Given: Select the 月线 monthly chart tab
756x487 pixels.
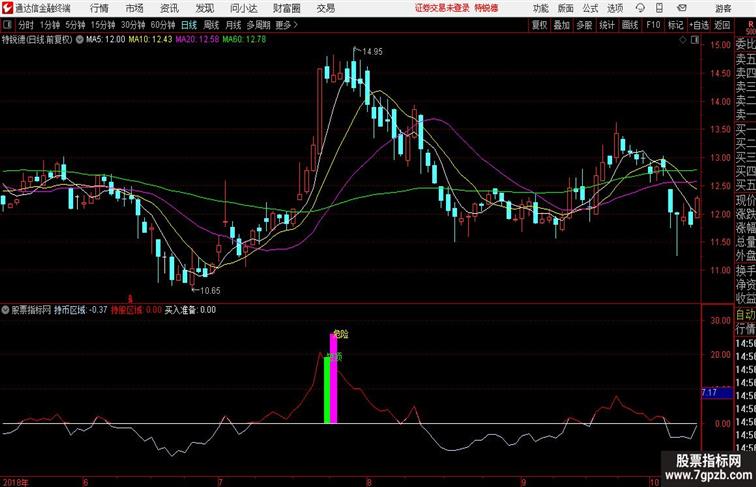Looking at the screenshot, I should pos(233,25).
